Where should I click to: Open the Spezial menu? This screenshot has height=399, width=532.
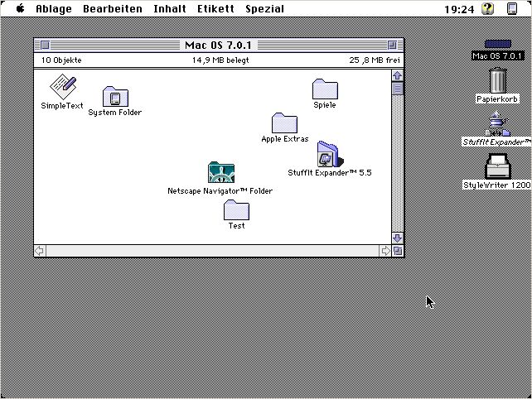coord(264,8)
